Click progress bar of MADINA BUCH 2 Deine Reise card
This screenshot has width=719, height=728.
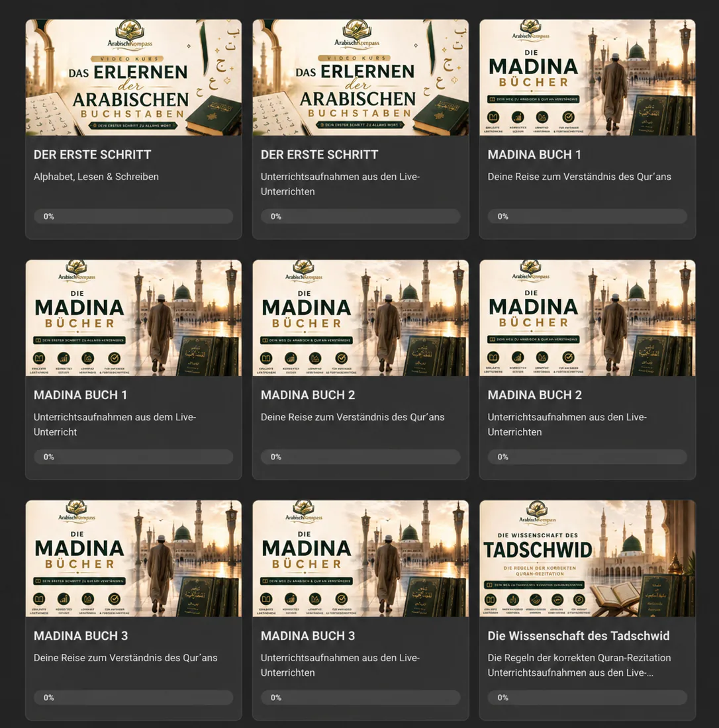[x=360, y=457]
